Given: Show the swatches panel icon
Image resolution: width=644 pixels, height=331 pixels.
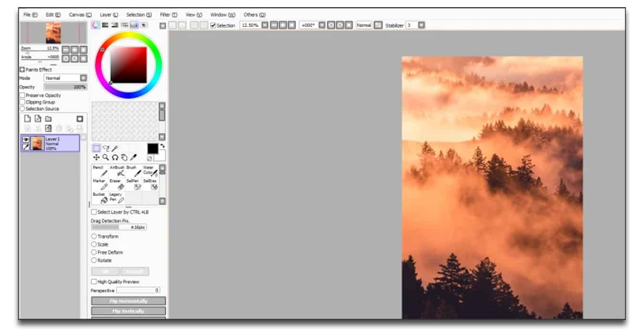Looking at the screenshot, I should point(134,25).
